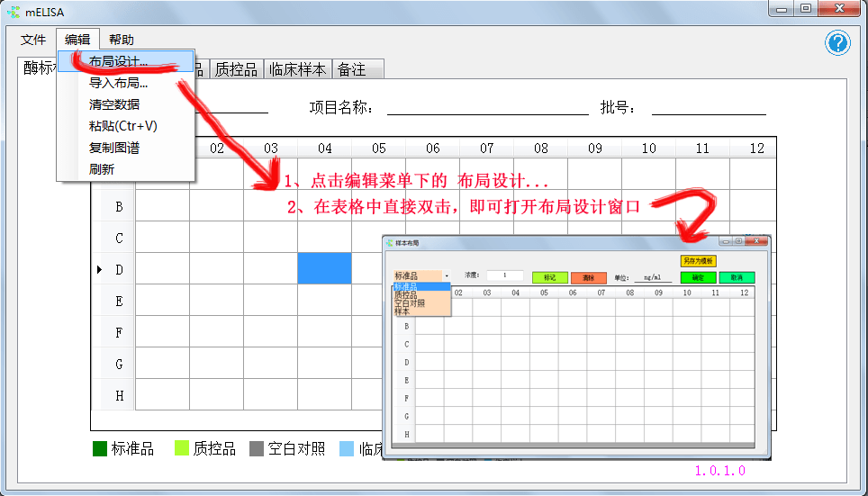Viewport: 868px width, 496px height.
Task: Switch to the 临床样本 tab
Action: click(x=297, y=69)
